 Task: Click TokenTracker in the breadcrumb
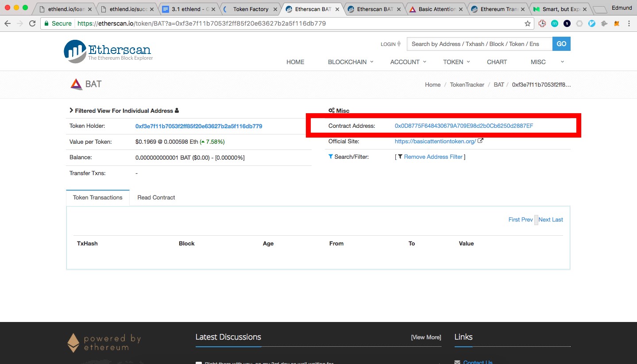click(467, 84)
